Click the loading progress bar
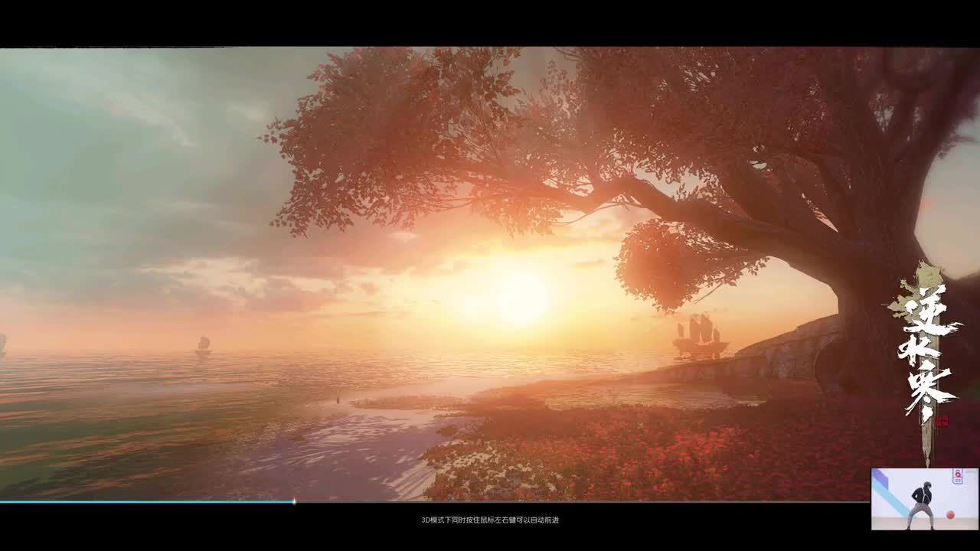Screen dimensions: 980x551 (435, 502)
